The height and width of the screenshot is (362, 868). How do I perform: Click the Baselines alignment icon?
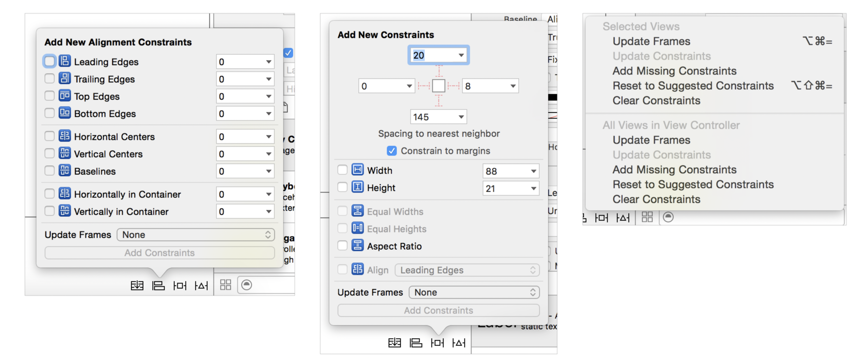[65, 170]
